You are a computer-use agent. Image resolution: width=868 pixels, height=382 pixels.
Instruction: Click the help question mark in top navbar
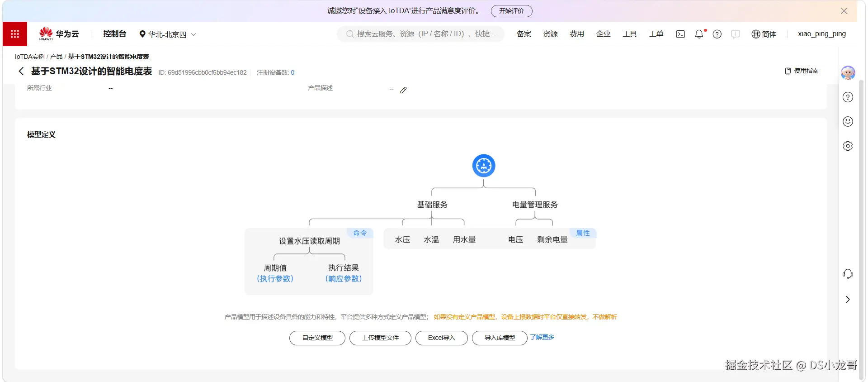pos(717,34)
